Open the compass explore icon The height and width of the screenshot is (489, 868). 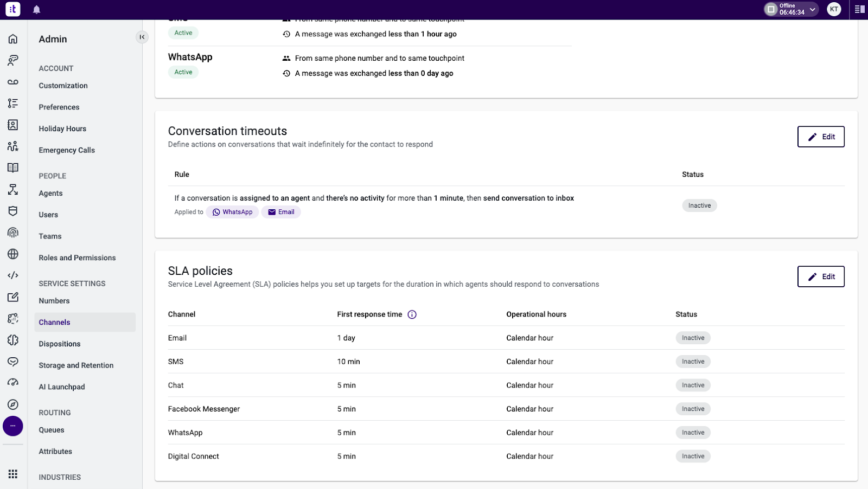pos(13,404)
